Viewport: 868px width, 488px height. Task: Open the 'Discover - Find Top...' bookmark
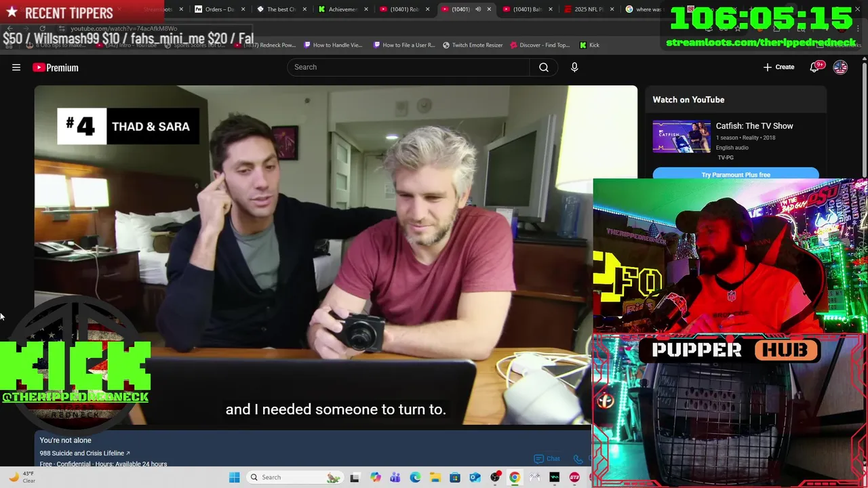540,45
